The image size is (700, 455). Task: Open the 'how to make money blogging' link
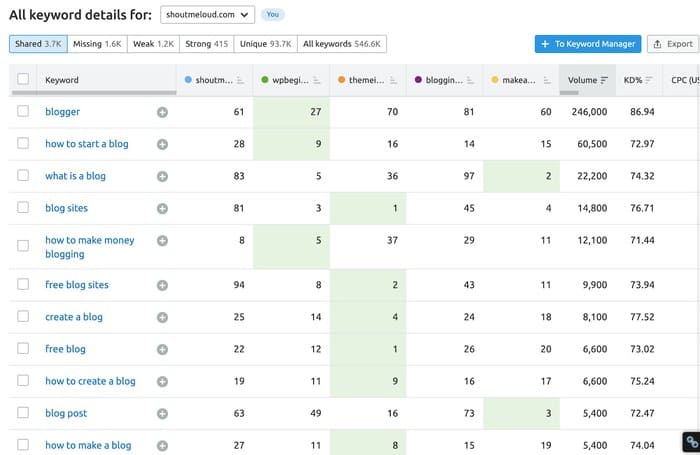click(x=90, y=247)
